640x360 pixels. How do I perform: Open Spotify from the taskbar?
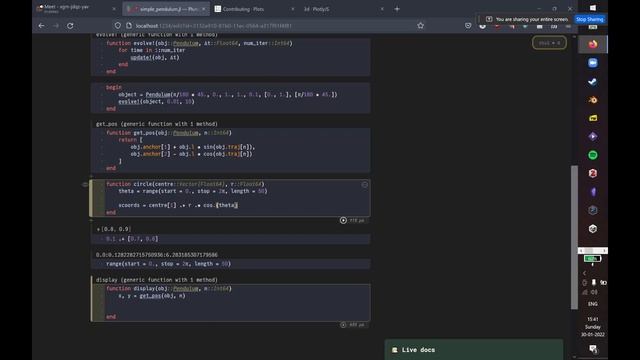[x=593, y=155]
